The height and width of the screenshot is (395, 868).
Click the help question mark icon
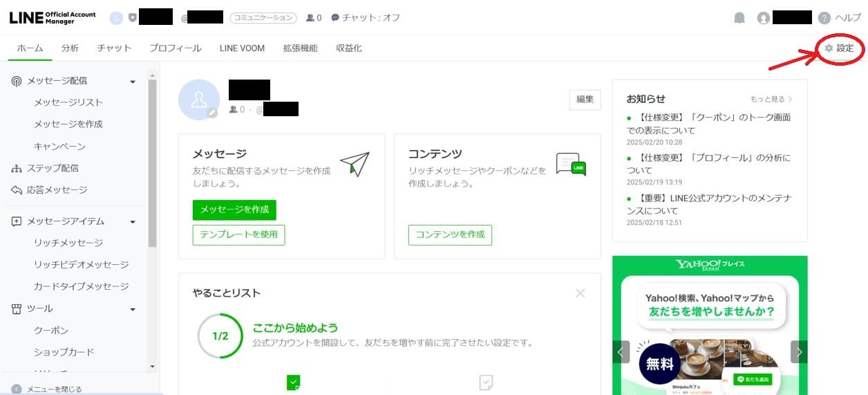click(824, 18)
